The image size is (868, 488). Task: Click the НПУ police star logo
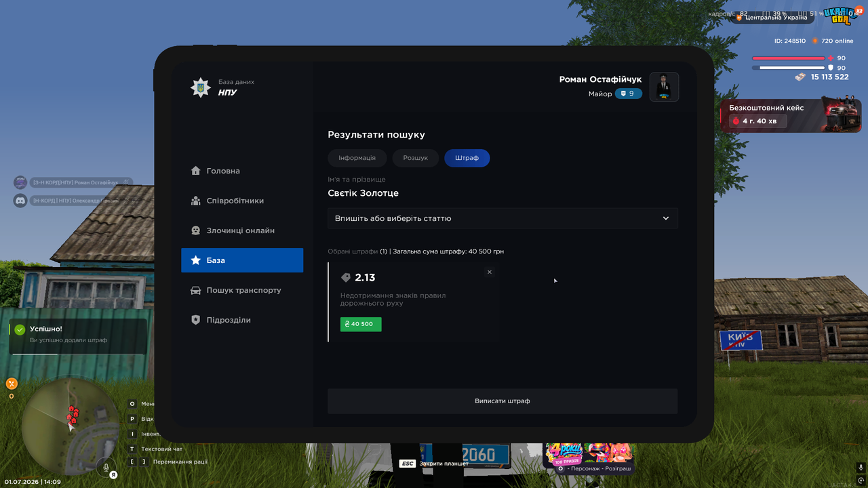[201, 87]
